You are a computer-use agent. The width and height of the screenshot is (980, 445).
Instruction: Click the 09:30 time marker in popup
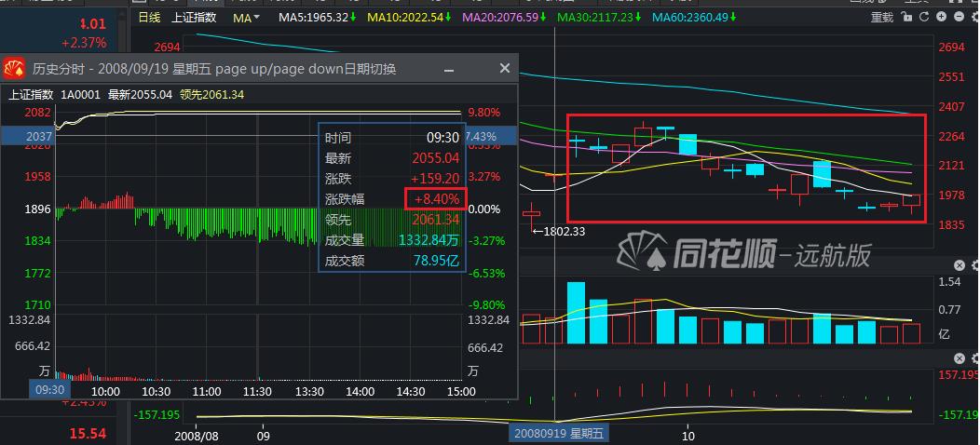[50, 389]
